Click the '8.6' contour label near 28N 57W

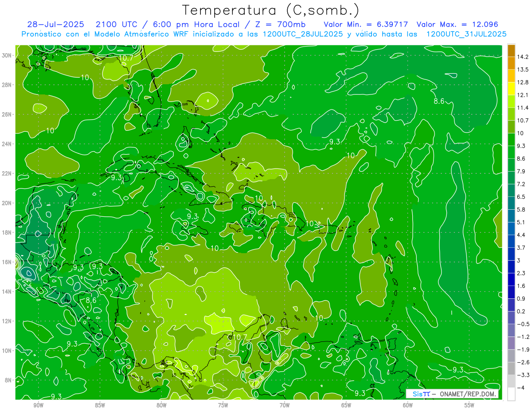pyautogui.click(x=439, y=101)
